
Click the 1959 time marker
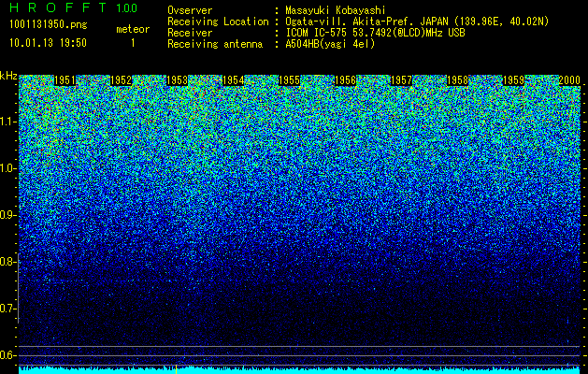(514, 80)
